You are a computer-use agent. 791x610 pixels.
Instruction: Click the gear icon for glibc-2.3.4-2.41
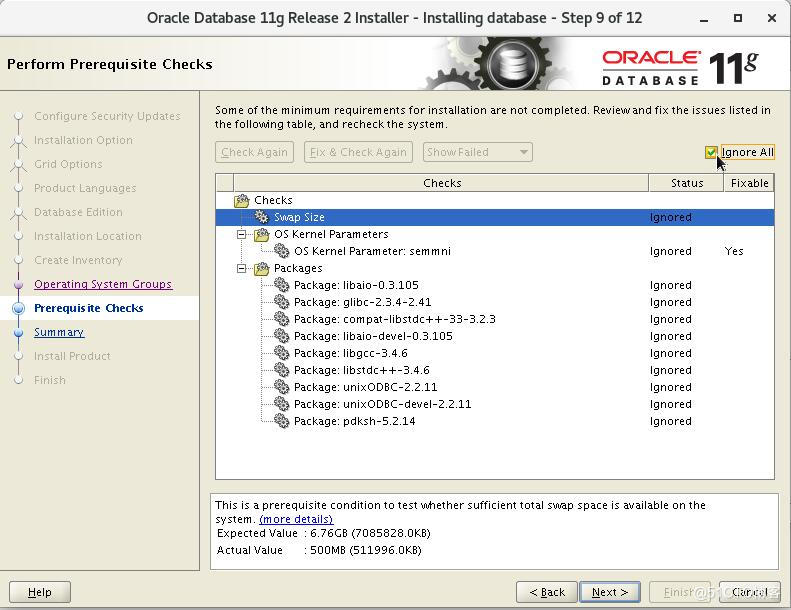(x=281, y=302)
